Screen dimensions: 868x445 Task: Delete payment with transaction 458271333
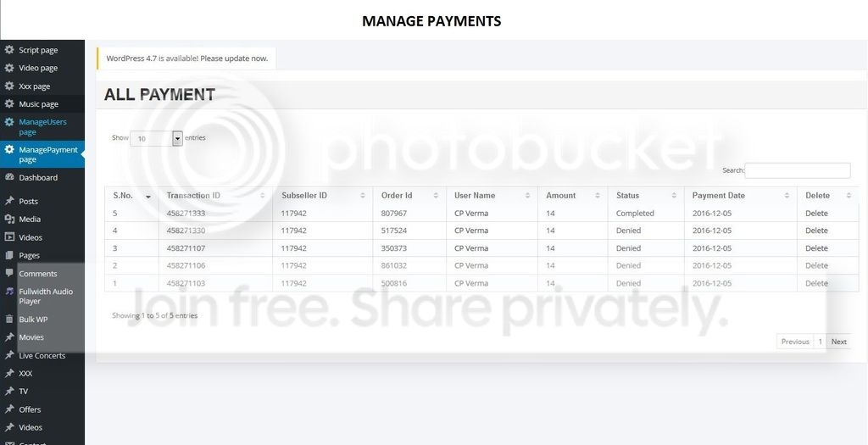point(816,213)
